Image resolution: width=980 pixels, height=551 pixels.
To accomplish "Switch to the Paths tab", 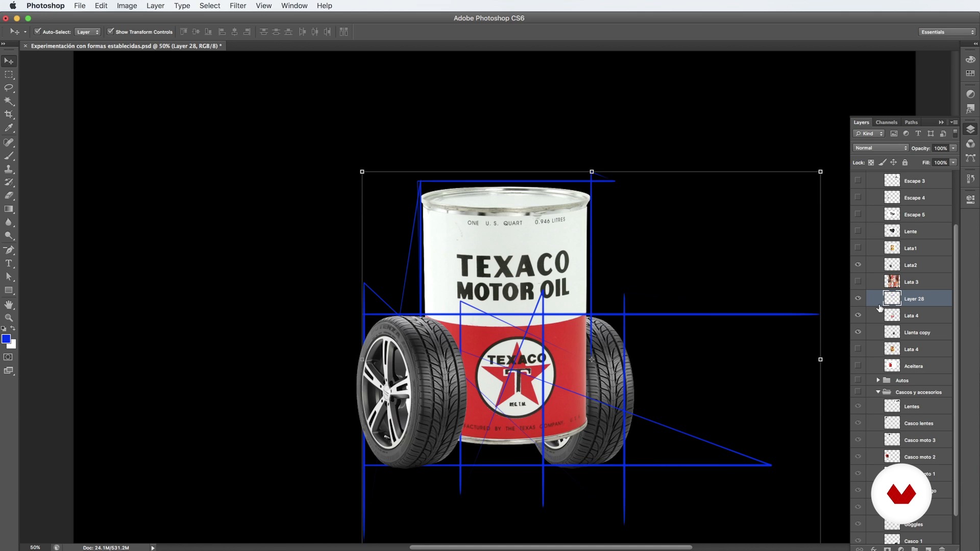I will [x=911, y=122].
